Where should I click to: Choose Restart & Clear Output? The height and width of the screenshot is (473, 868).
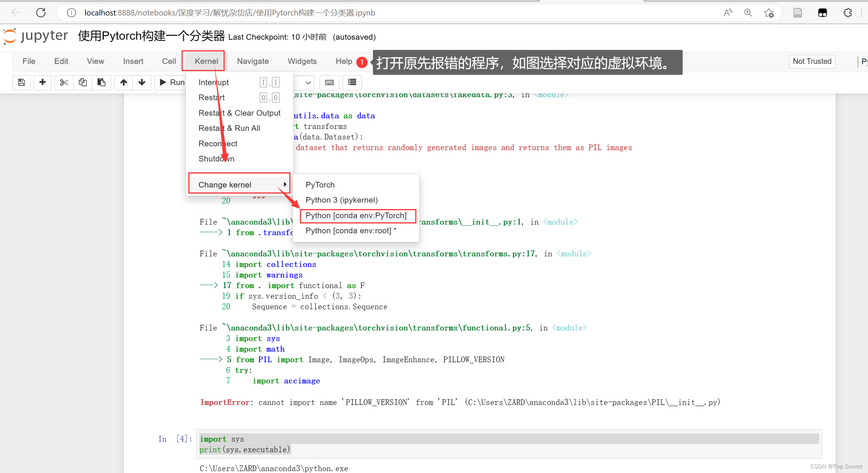[239, 113]
